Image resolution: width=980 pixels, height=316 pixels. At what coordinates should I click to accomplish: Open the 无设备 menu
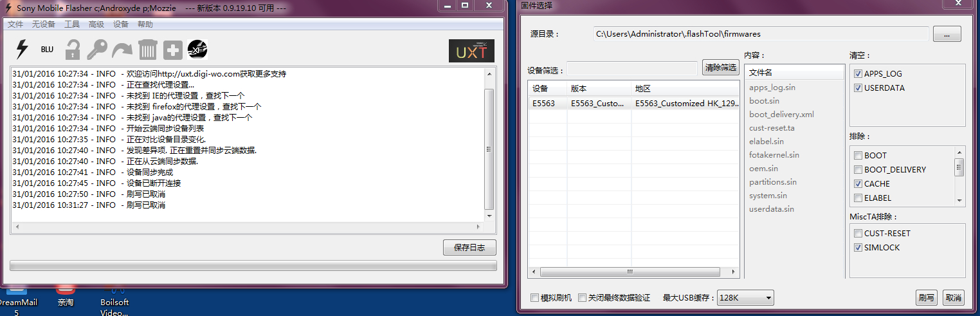[x=44, y=24]
